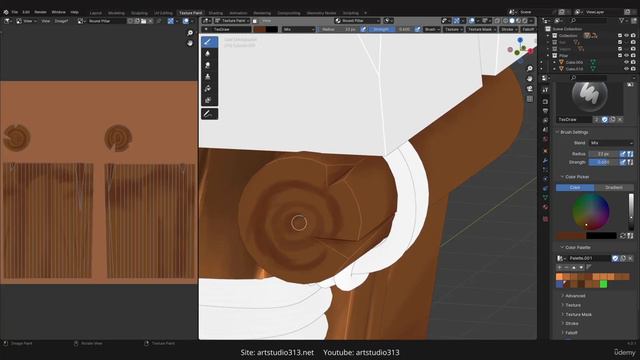Select the Fill tool
640x360 pixels.
(x=208, y=89)
